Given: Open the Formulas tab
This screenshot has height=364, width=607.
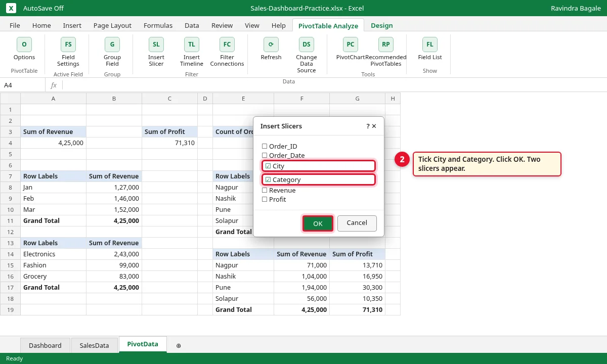Looking at the screenshot, I should [158, 25].
